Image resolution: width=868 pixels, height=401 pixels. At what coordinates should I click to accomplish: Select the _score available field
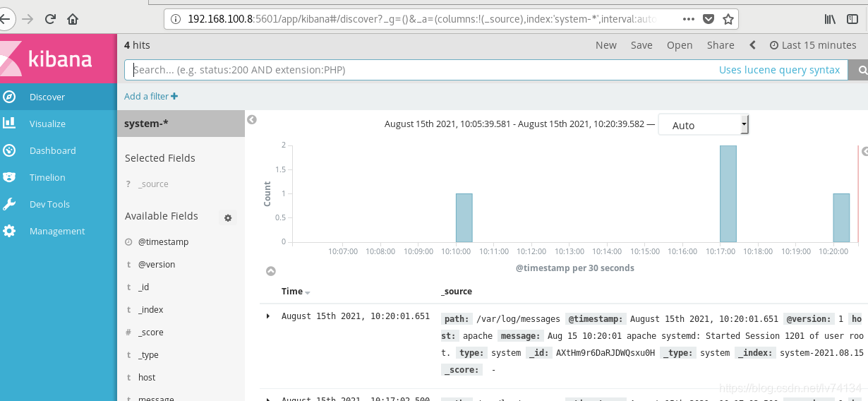point(150,333)
